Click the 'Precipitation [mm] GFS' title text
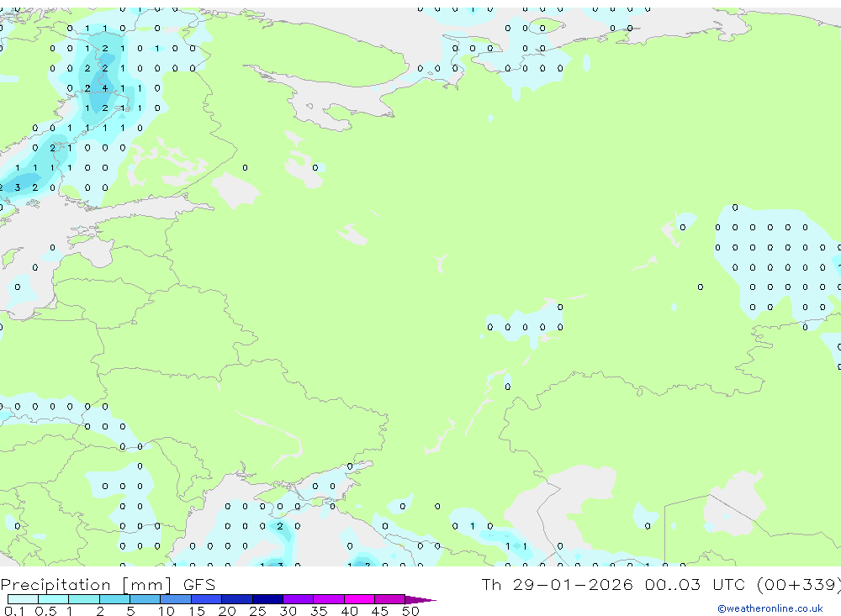Screen dimensions: 841x616 click(x=108, y=584)
